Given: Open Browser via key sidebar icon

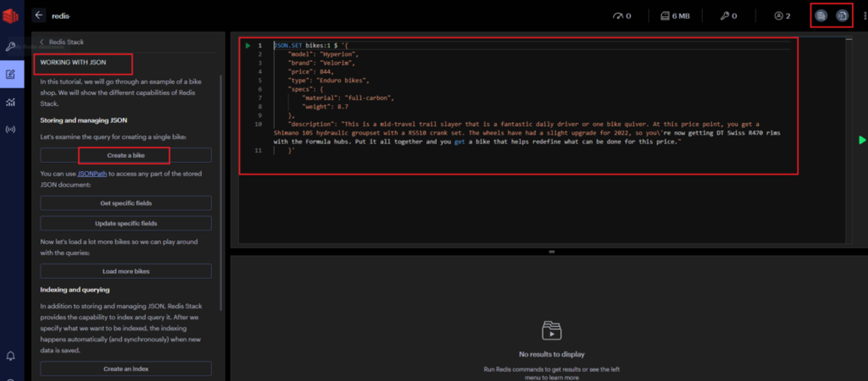Looking at the screenshot, I should 11,46.
